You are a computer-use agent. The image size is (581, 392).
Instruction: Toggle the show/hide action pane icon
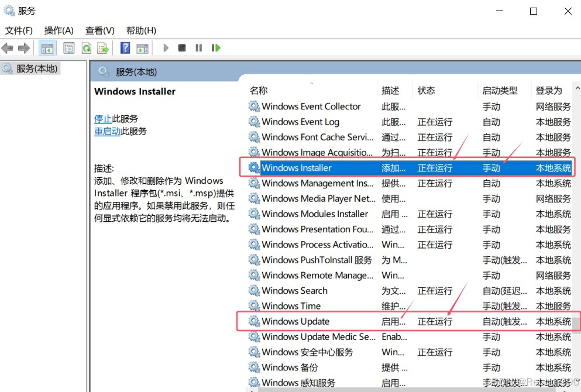point(142,48)
